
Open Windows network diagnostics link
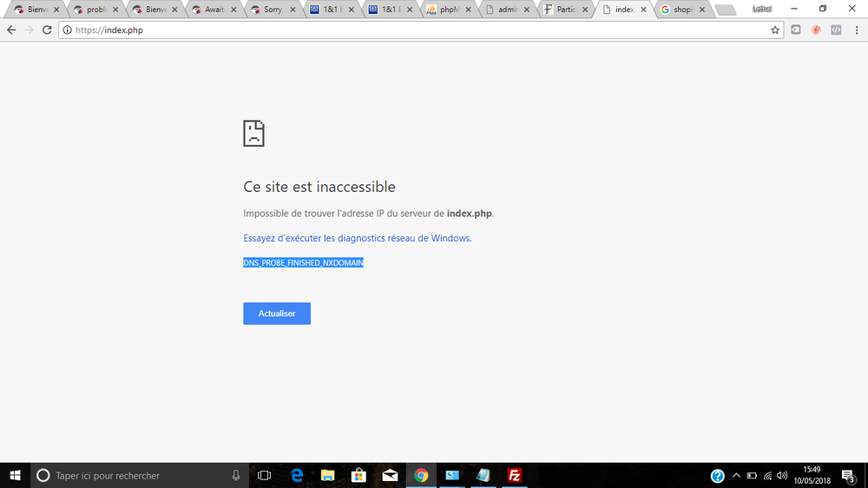(358, 238)
